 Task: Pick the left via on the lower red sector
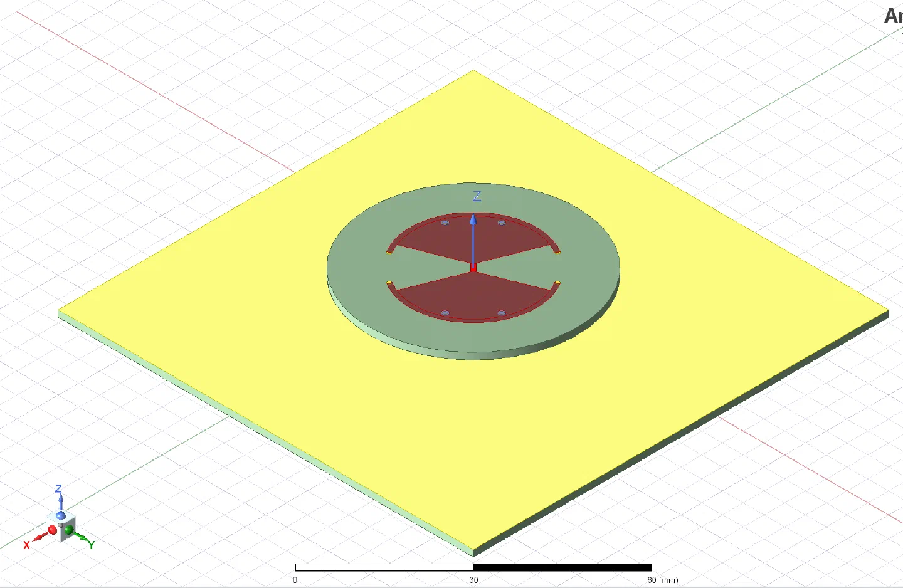(445, 312)
